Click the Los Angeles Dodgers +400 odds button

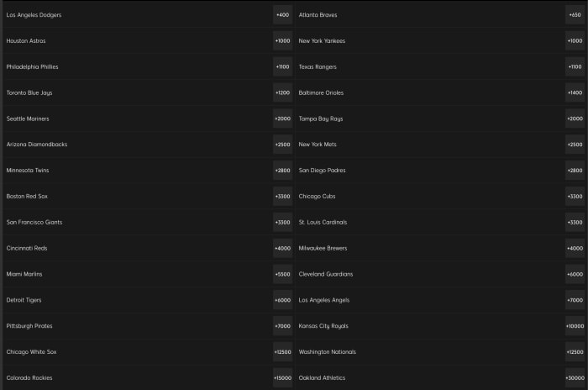(282, 15)
